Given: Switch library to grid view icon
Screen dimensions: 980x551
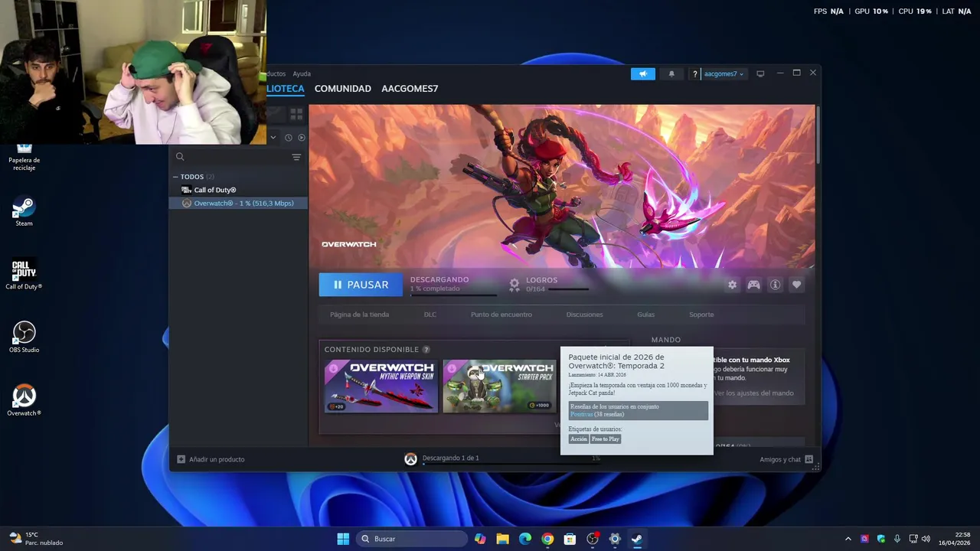Looking at the screenshot, I should click(296, 114).
